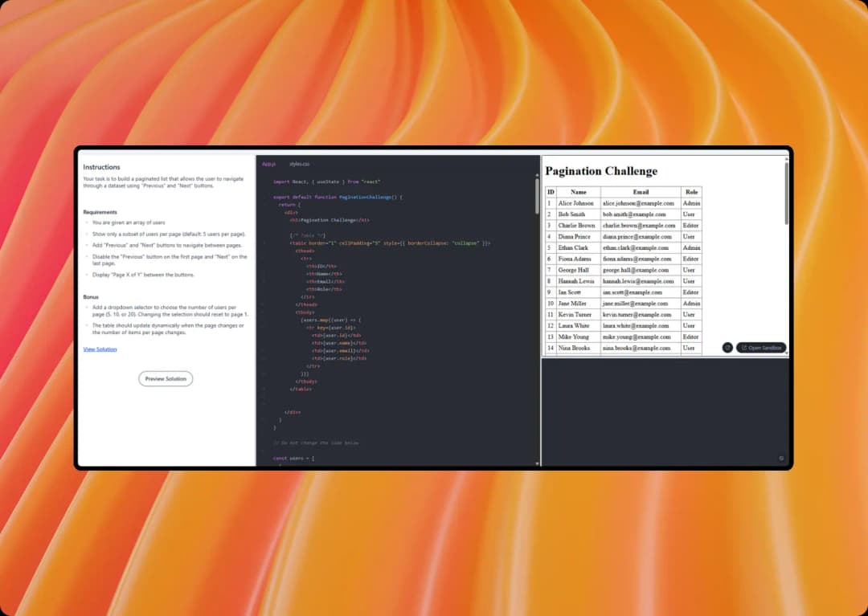This screenshot has height=616, width=868.
Task: Open the View Solution link
Action: coord(100,349)
